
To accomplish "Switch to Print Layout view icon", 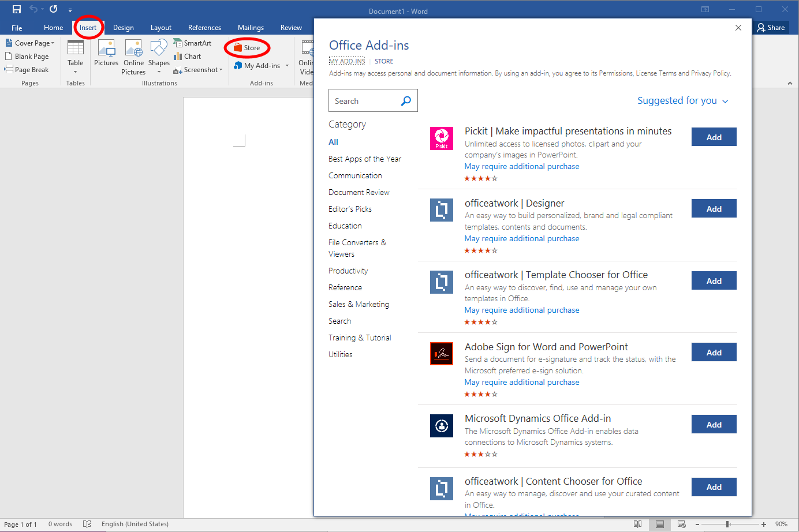I will click(659, 524).
